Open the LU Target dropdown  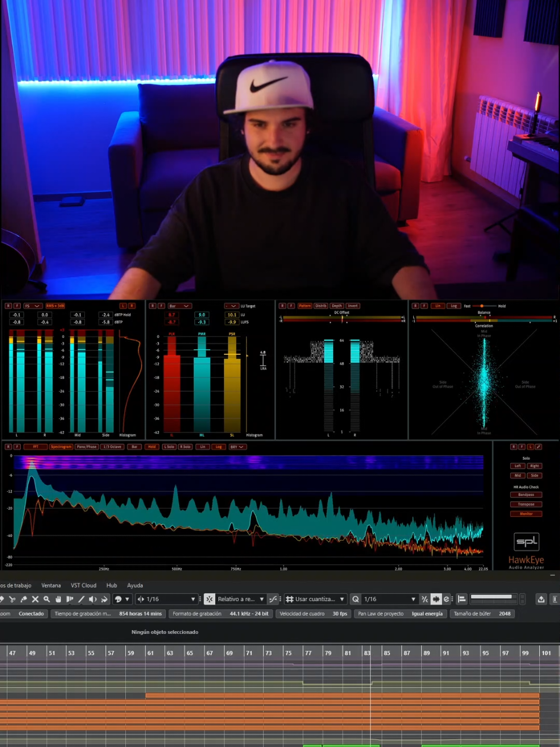click(231, 306)
